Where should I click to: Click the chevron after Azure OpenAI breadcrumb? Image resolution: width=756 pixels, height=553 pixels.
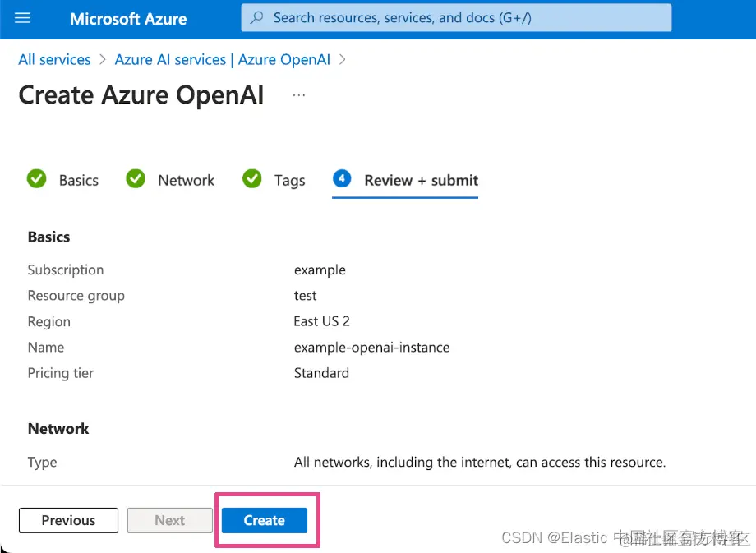(x=343, y=60)
